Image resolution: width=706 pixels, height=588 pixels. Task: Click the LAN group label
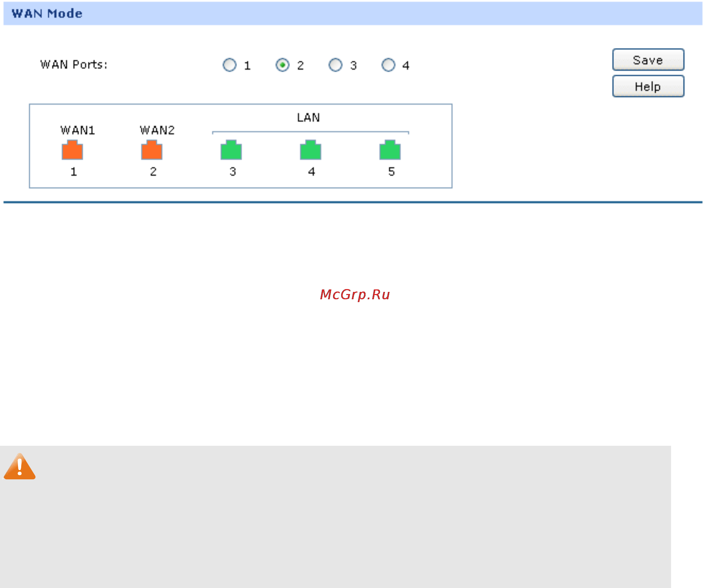click(308, 118)
